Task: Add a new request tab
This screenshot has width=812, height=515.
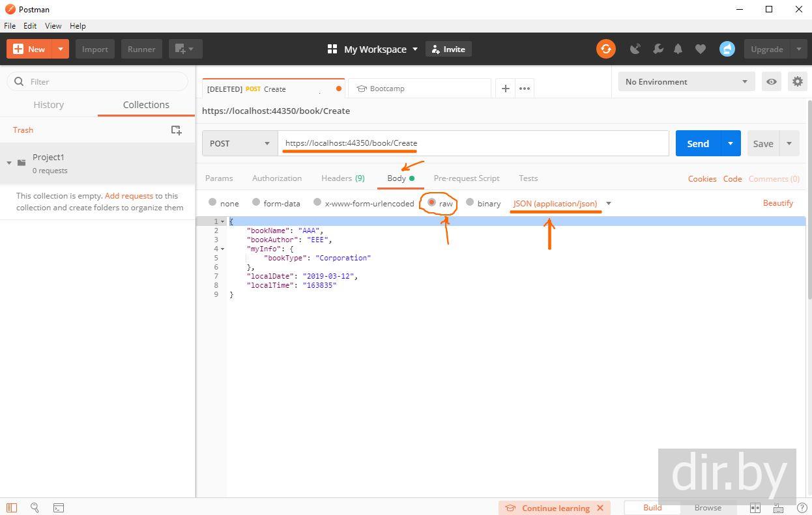Action: (505, 89)
